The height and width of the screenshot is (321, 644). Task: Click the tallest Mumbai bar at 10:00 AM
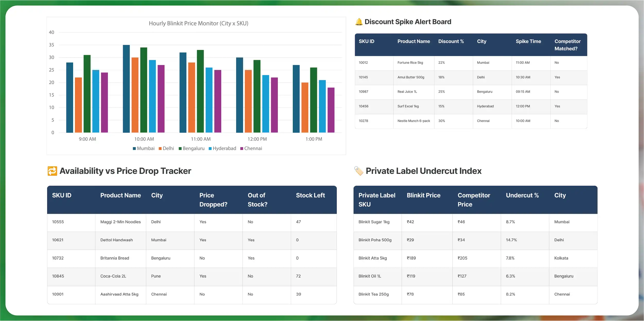[x=126, y=89]
